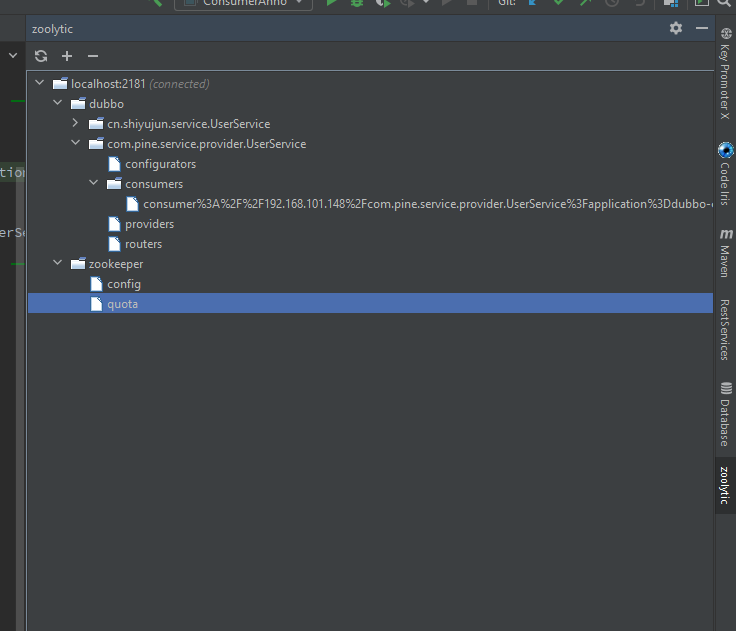
Task: Open Database side tab
Action: click(x=726, y=414)
